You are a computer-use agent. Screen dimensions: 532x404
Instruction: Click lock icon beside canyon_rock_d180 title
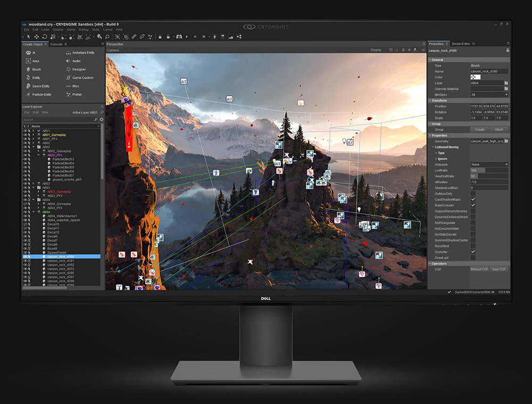click(x=508, y=50)
